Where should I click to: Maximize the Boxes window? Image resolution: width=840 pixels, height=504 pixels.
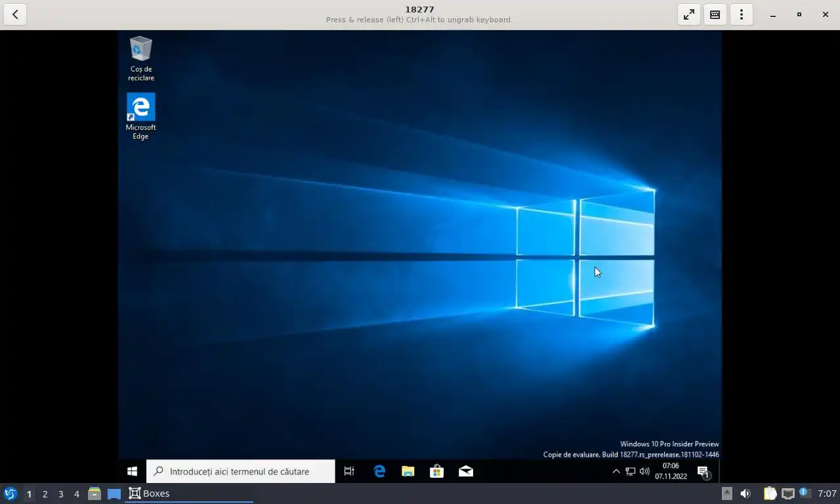[x=799, y=14]
